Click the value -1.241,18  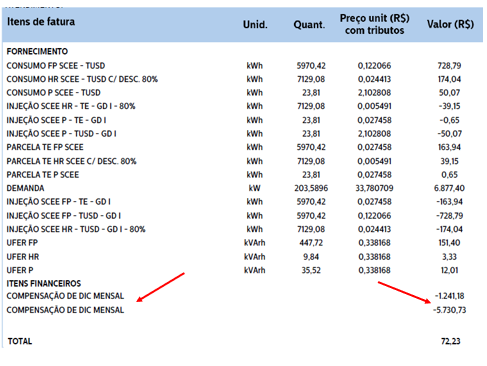point(449,296)
